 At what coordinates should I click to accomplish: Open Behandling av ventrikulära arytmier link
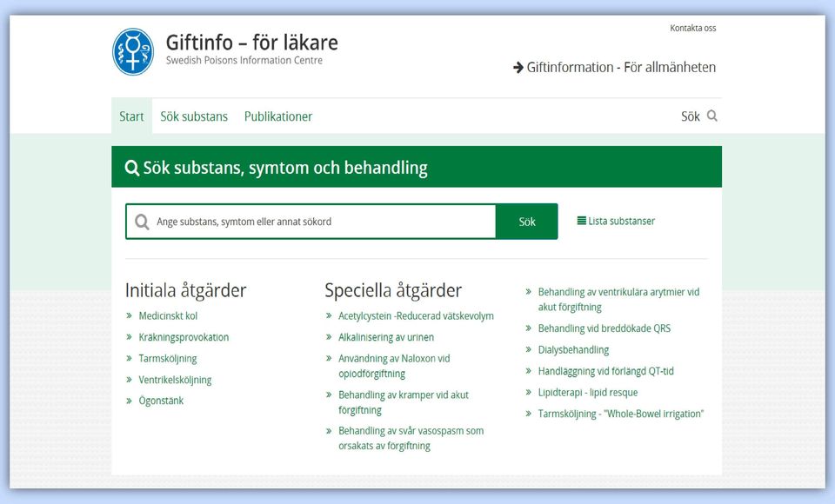pos(618,299)
